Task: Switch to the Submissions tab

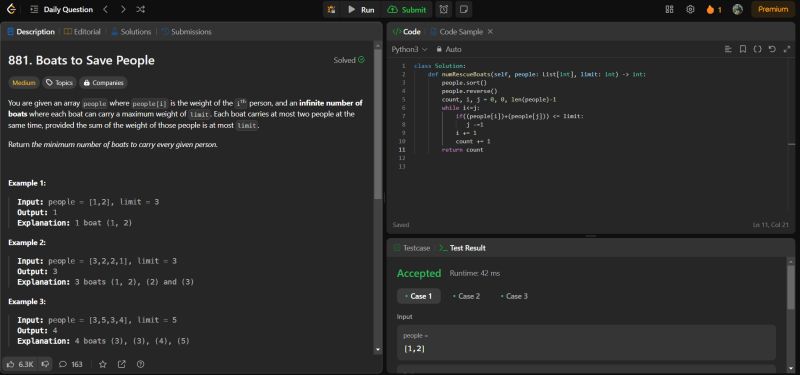Action: (186, 32)
